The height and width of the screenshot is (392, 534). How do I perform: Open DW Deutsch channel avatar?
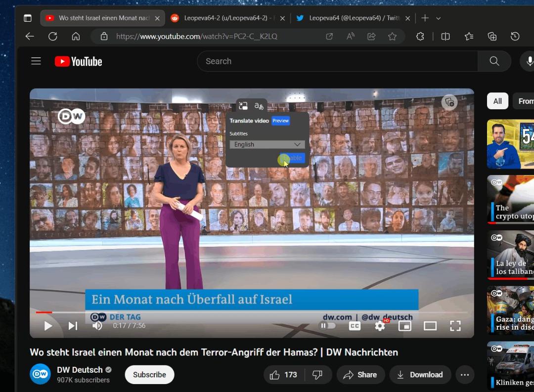click(x=40, y=374)
